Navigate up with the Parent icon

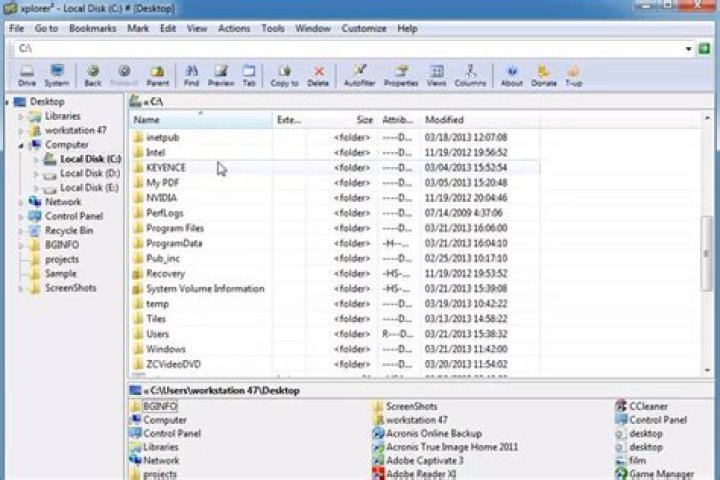[157, 76]
